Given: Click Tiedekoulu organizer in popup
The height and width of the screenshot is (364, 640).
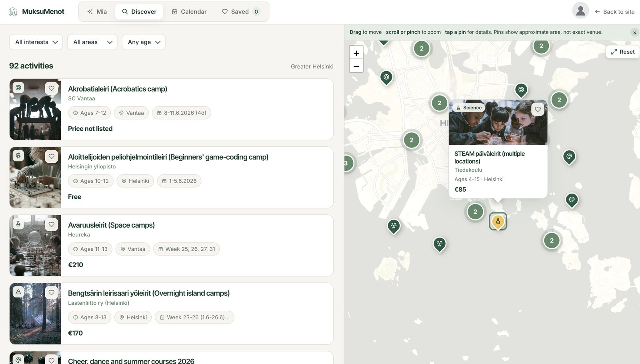Looking at the screenshot, I should coord(468,170).
